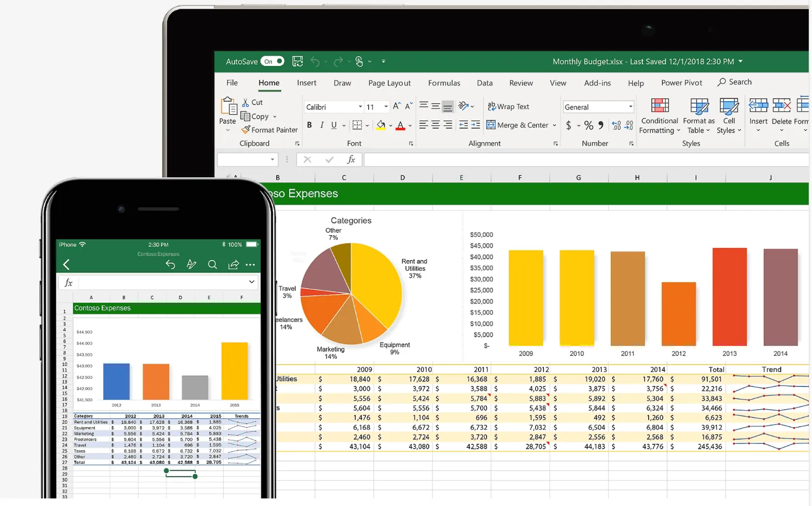Screen dimensions: 812x506
Task: Tap the Share icon on the iPhone
Action: click(234, 264)
